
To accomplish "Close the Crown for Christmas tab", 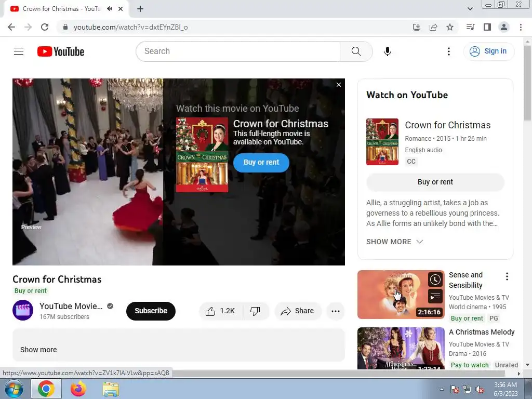I will click(121, 9).
